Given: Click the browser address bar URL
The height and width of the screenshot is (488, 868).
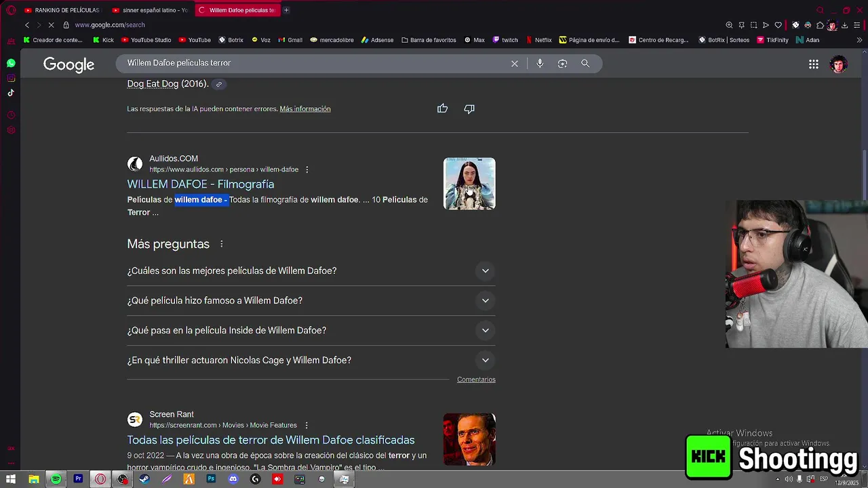Looking at the screenshot, I should [110, 25].
